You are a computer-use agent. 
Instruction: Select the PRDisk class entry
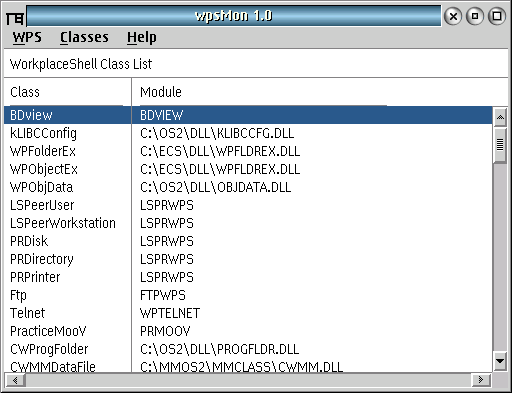(29, 241)
